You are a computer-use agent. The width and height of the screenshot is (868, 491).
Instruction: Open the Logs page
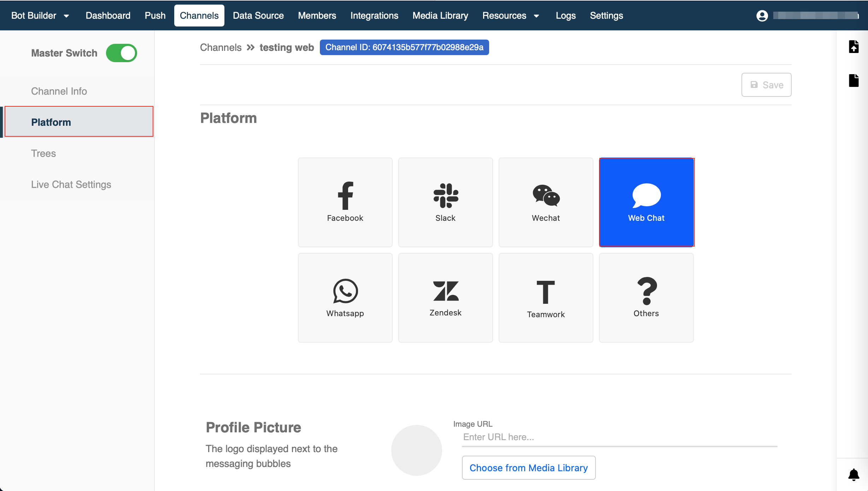(565, 16)
